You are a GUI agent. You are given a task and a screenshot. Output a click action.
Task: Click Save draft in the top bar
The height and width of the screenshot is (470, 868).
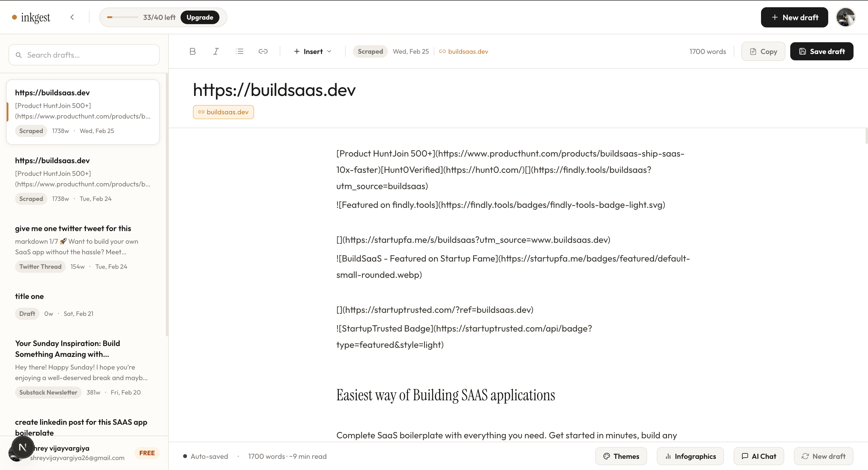[822, 51]
